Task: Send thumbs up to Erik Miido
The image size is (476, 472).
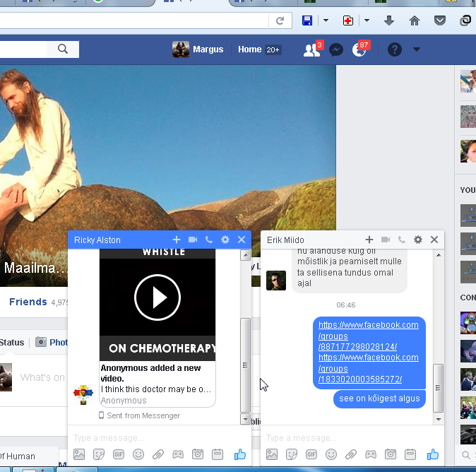Action: tap(433, 454)
